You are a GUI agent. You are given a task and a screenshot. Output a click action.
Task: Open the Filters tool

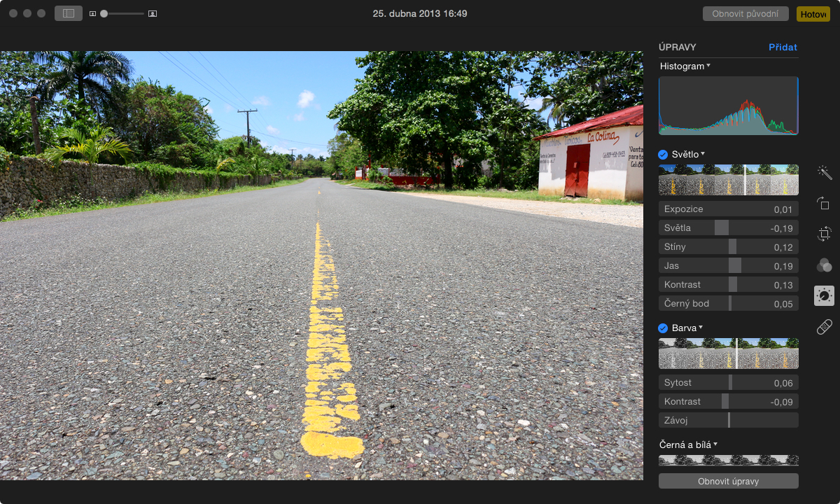[x=824, y=265]
